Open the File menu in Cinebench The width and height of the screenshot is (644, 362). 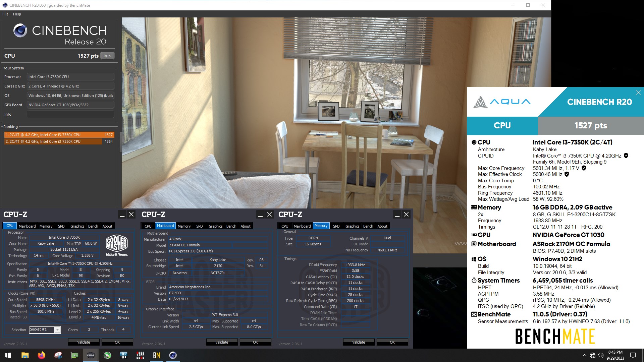coord(5,14)
